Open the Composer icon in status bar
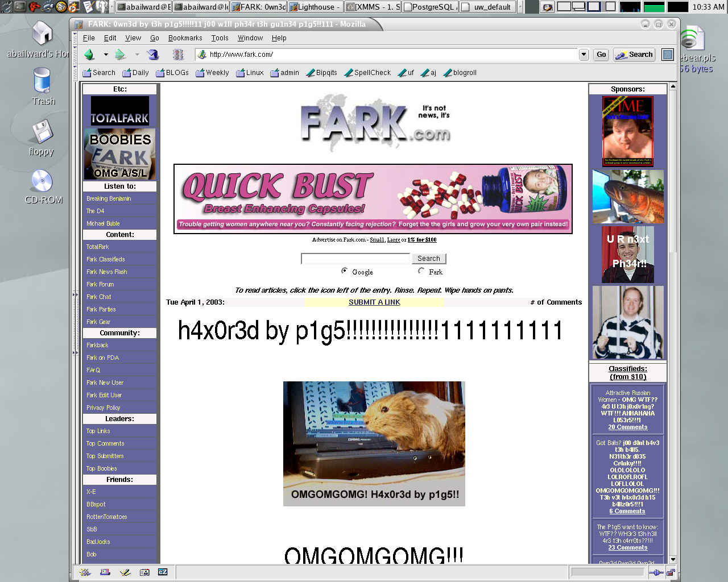Viewport: 728px width, 582px height. tap(125, 572)
